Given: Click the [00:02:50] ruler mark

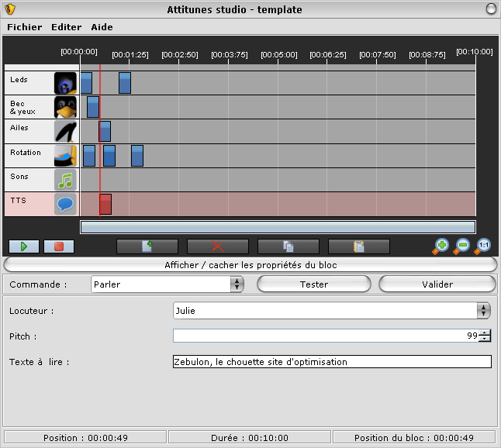Looking at the screenshot, I should (x=180, y=55).
